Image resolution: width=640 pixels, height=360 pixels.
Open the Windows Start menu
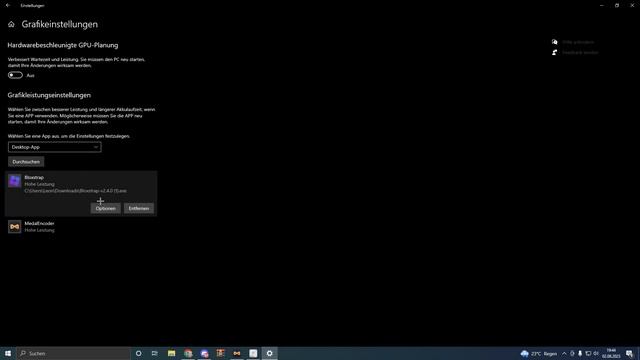pyautogui.click(x=8, y=353)
